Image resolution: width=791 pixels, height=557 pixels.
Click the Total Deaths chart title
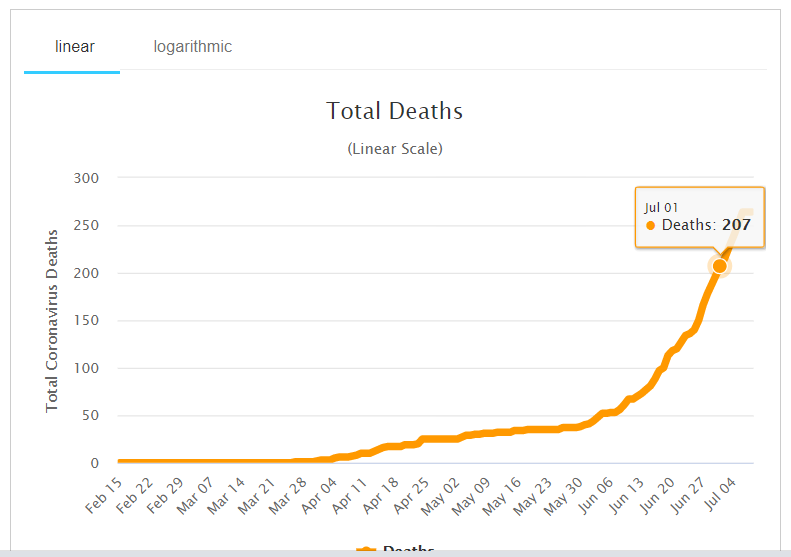pyautogui.click(x=394, y=111)
